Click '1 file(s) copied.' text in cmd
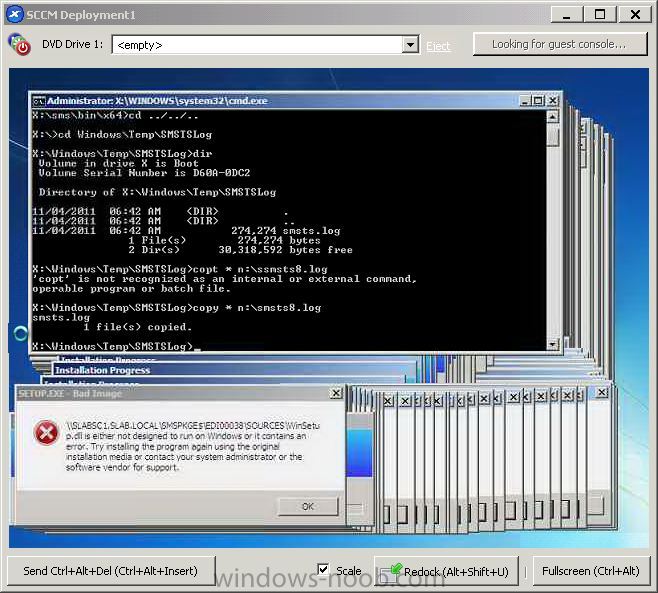Viewport: 658px width, 593px height. [x=137, y=327]
